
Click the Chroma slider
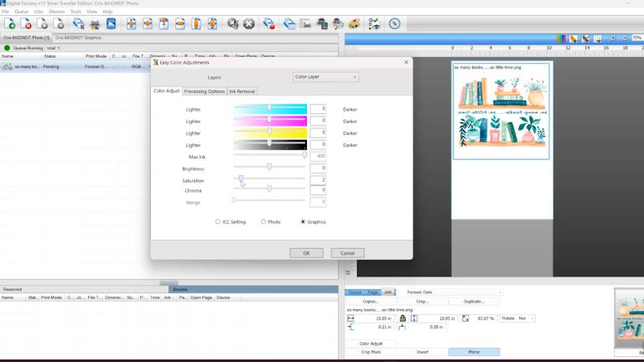click(269, 189)
